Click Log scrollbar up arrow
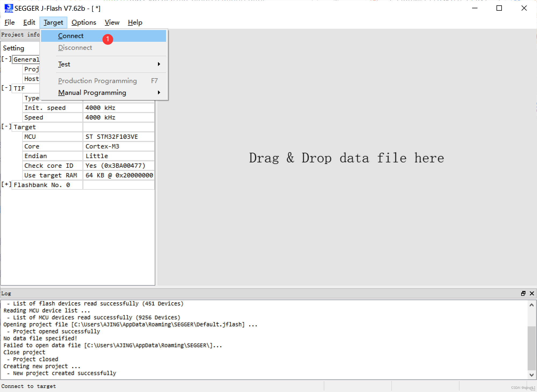Screen dimensions: 537x392 click(x=531, y=305)
